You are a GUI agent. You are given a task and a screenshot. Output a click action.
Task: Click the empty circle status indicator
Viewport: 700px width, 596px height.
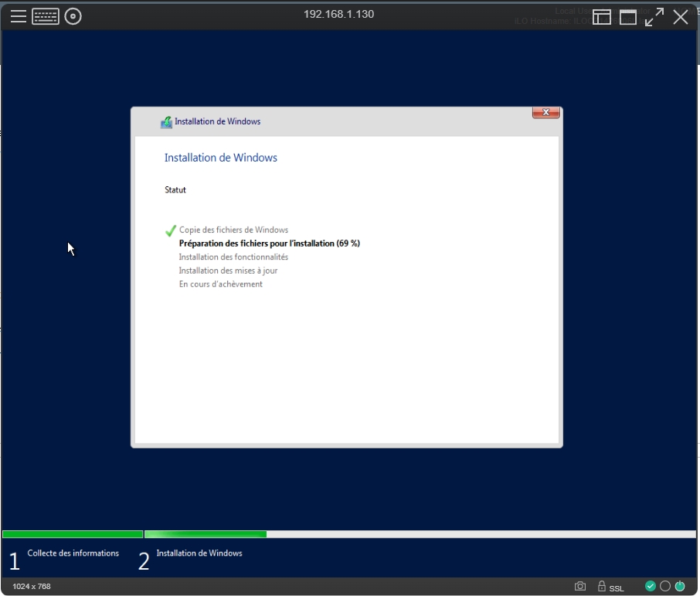[665, 587]
